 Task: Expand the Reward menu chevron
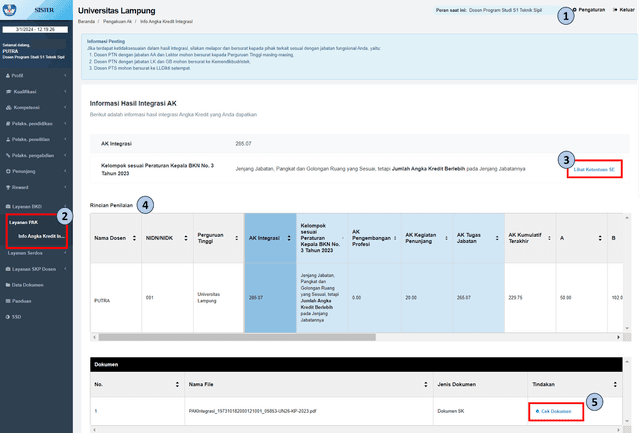[65, 187]
